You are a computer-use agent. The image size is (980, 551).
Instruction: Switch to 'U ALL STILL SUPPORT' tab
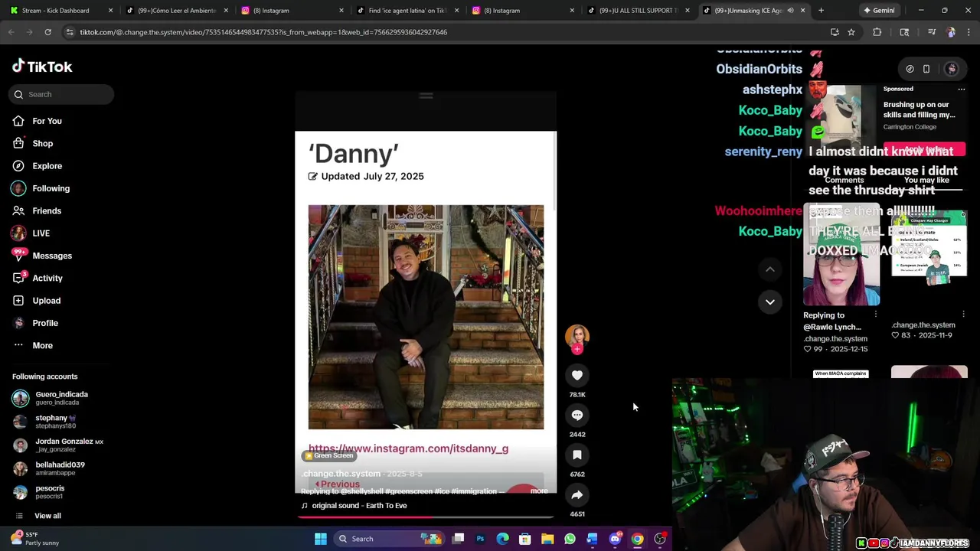tap(639, 11)
